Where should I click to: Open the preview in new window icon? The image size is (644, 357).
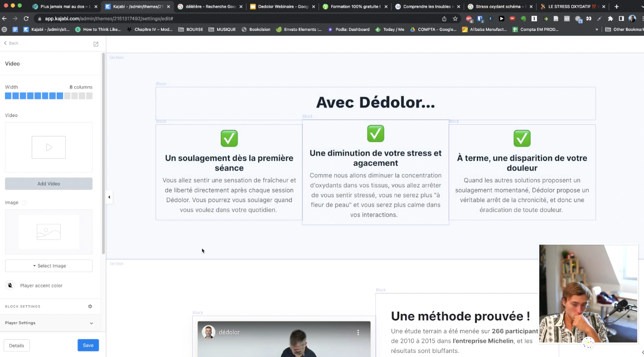96,44
